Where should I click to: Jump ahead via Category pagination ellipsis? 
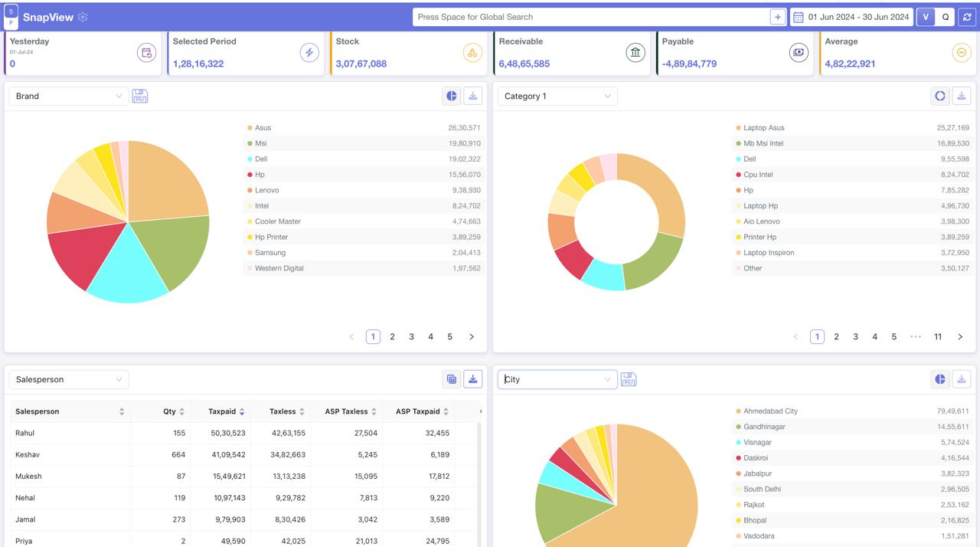click(x=916, y=336)
